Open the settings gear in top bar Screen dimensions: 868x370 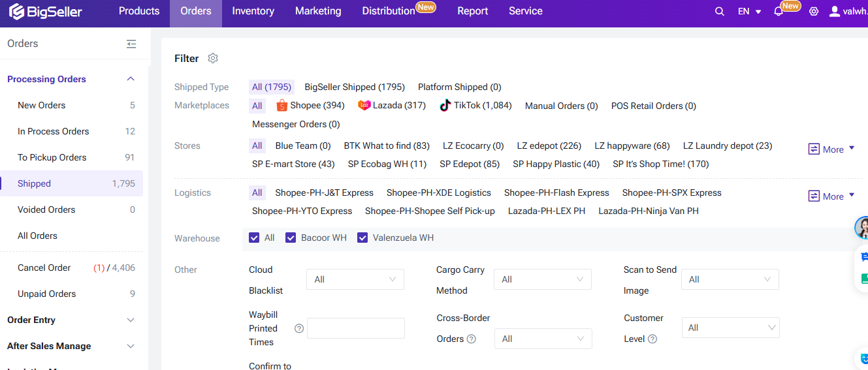point(814,11)
